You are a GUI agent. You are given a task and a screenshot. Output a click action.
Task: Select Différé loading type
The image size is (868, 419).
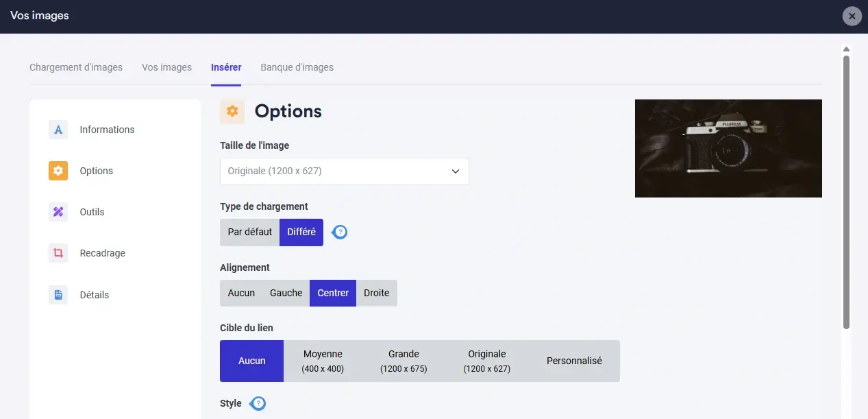point(301,232)
